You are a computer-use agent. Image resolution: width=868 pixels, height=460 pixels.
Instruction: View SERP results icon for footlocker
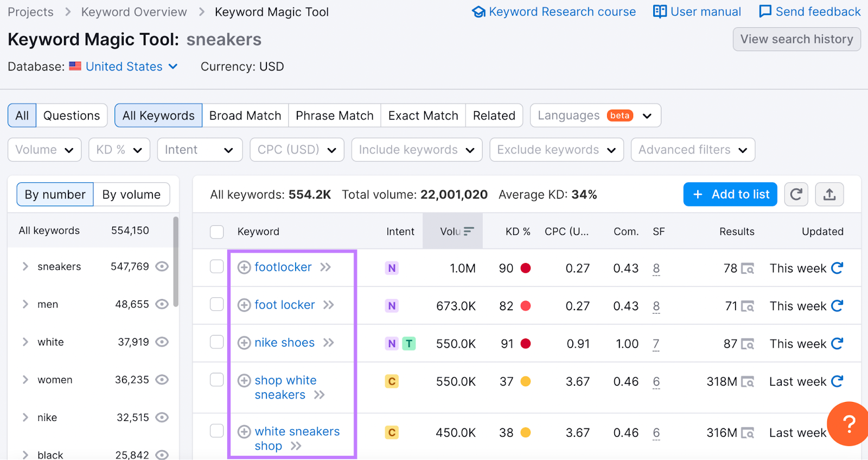pyautogui.click(x=748, y=269)
